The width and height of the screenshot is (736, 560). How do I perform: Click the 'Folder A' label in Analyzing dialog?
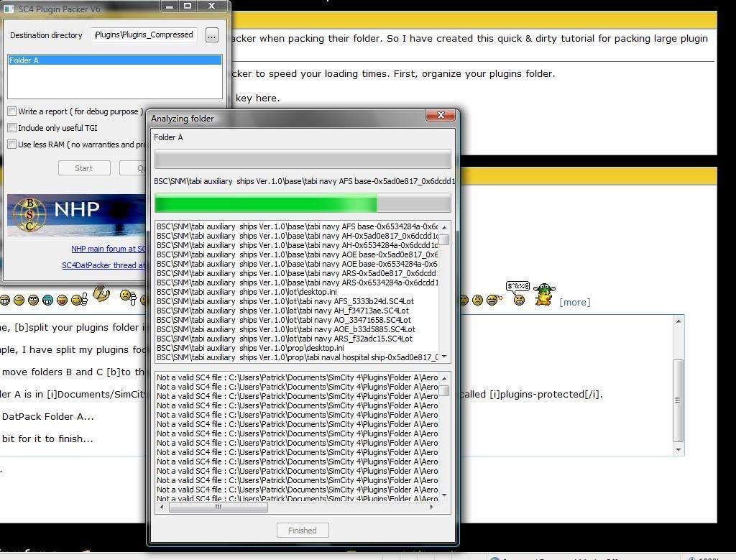[x=168, y=137]
